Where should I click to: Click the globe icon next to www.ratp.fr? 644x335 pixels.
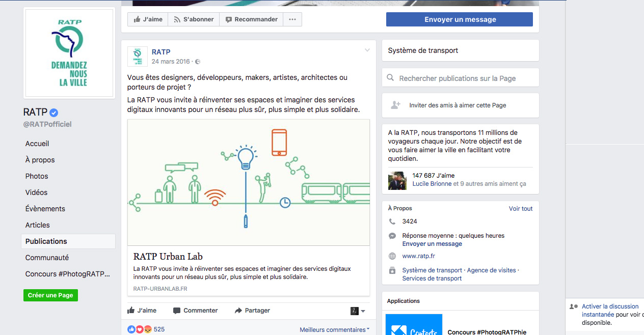tap(392, 256)
